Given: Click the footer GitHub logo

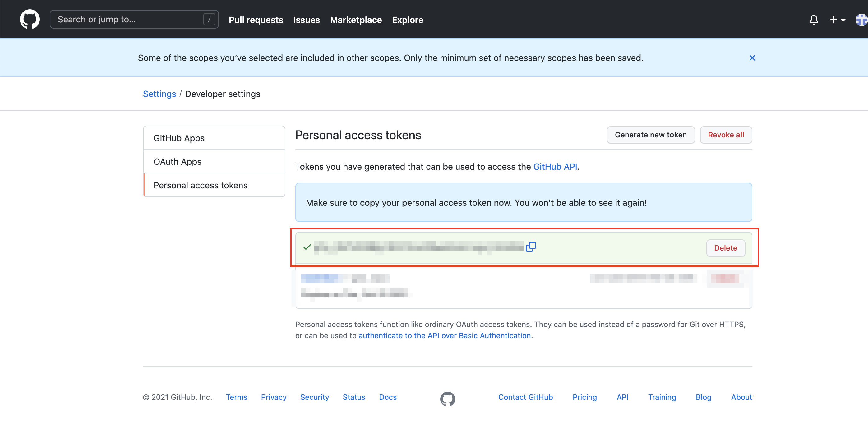Looking at the screenshot, I should coord(447,399).
